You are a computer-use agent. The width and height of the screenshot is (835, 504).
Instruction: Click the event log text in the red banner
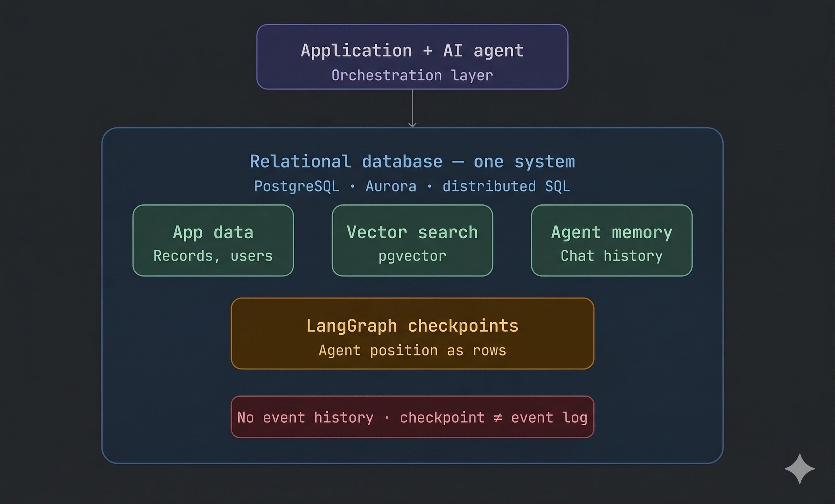(x=549, y=418)
